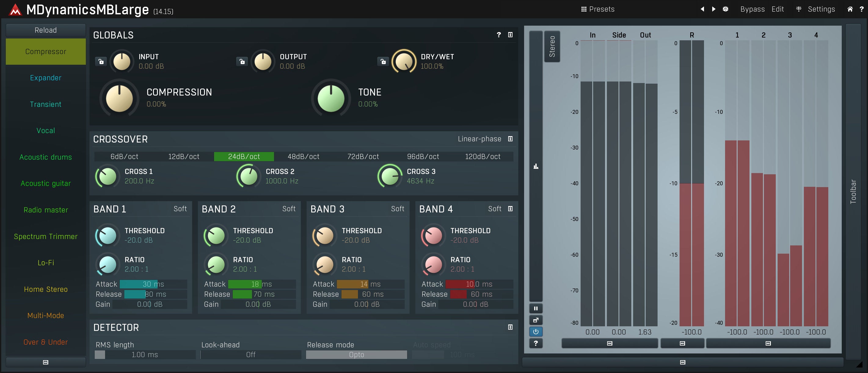This screenshot has width=868, height=373.
Task: Switch to the Expander mode tab
Action: [x=46, y=78]
